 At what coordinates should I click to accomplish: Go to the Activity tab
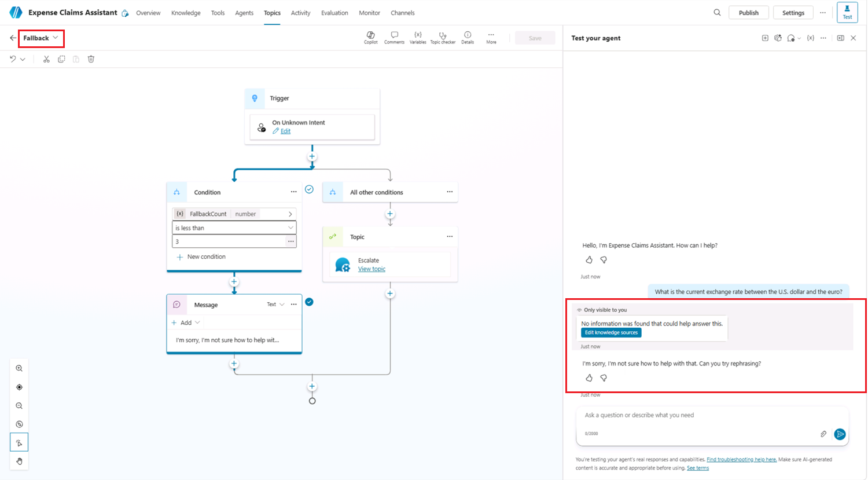click(x=300, y=13)
